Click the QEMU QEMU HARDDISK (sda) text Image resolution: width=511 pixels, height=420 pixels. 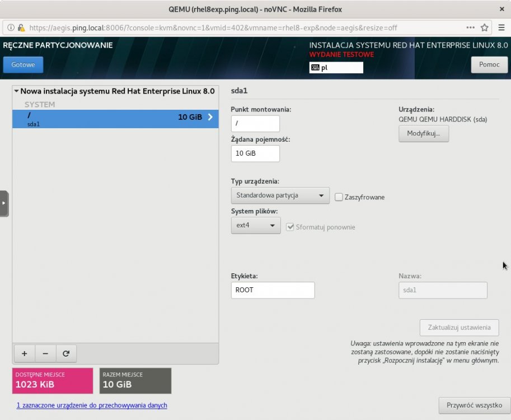tap(443, 119)
